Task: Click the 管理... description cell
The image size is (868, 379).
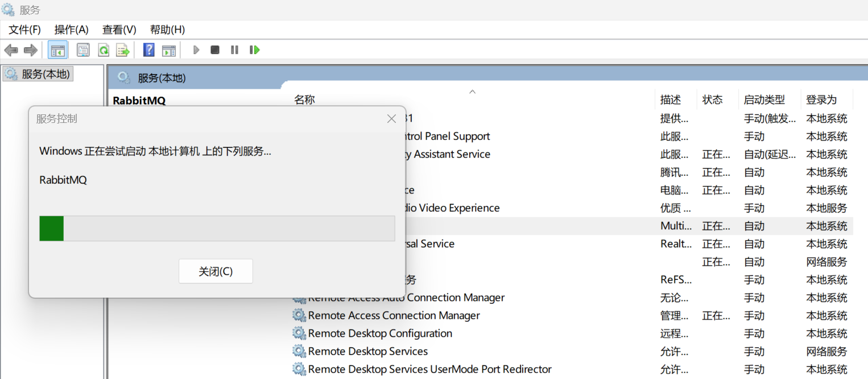Action: pos(674,315)
